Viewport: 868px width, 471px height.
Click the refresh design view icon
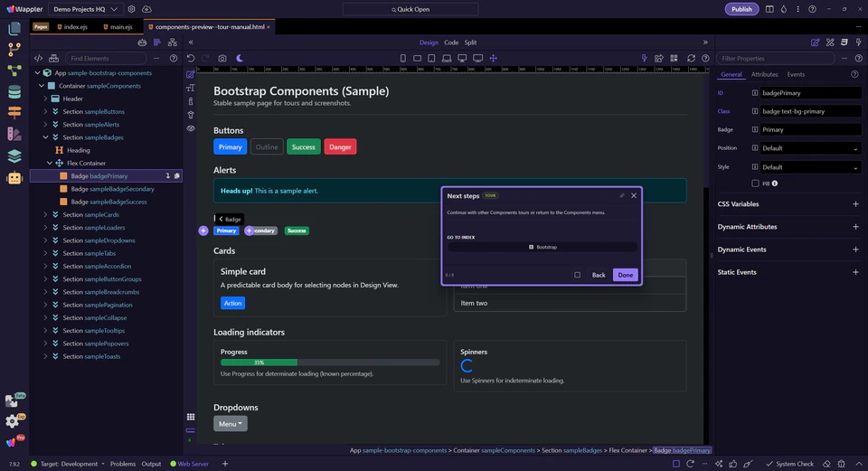click(691, 58)
